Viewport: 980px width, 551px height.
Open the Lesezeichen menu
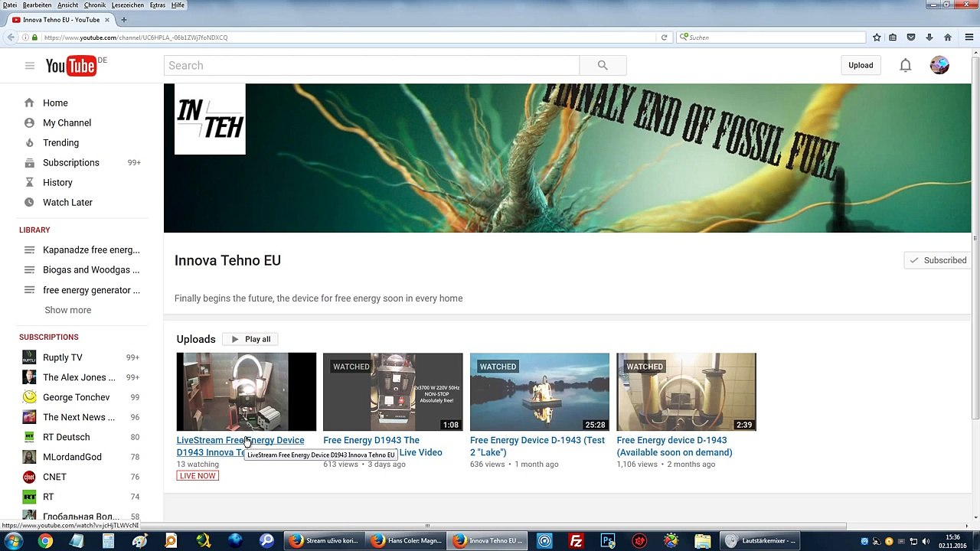(128, 5)
